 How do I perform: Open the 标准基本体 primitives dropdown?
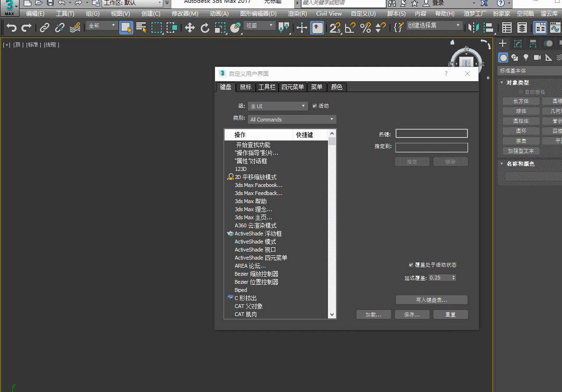[530, 71]
